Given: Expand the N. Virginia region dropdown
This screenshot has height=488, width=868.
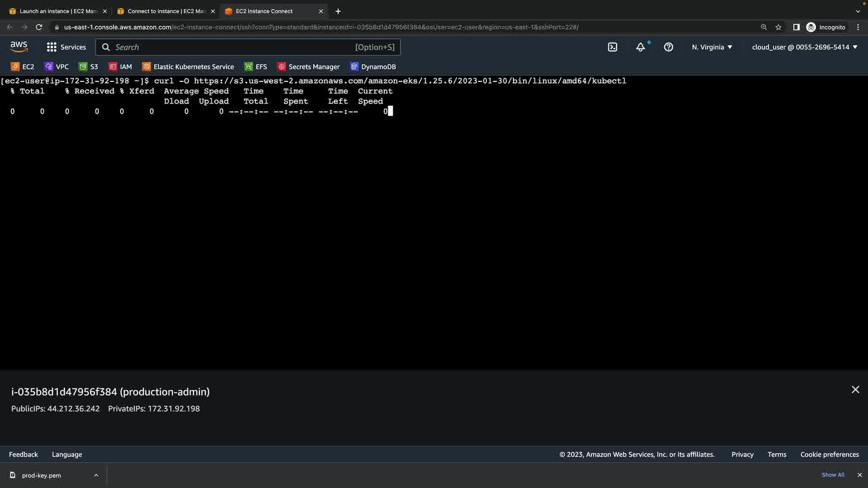Looking at the screenshot, I should 712,47.
